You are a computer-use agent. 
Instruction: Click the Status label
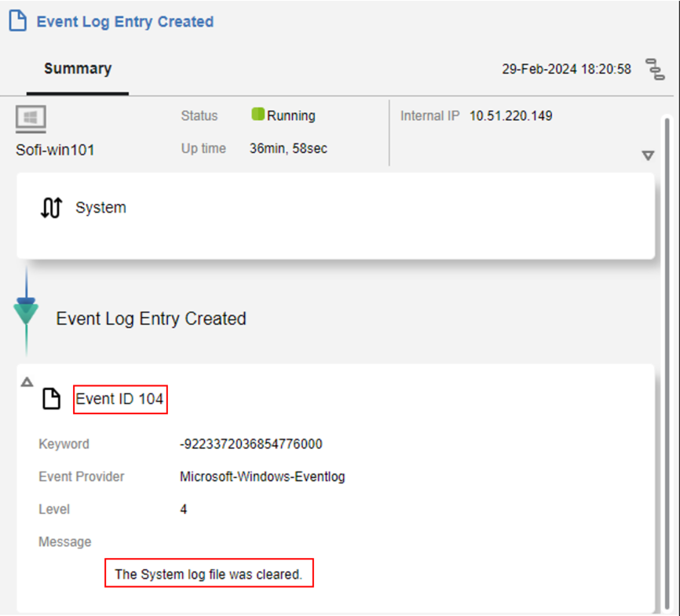(199, 115)
